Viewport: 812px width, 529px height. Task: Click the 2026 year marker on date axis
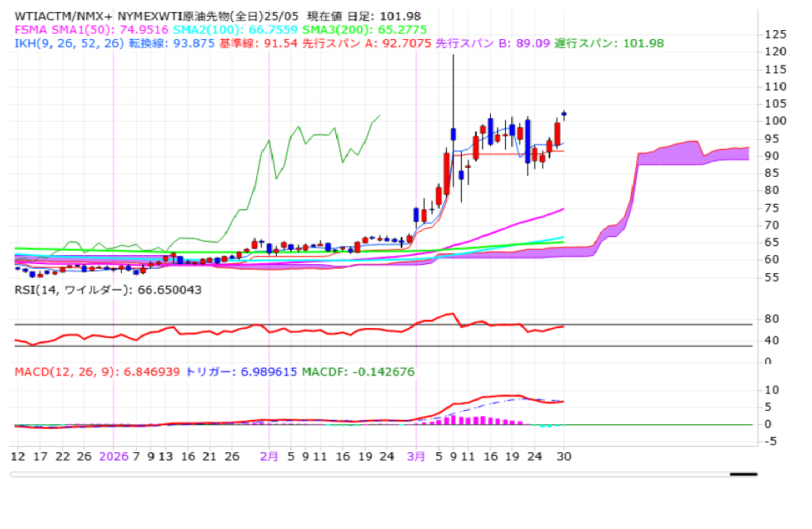tap(114, 456)
